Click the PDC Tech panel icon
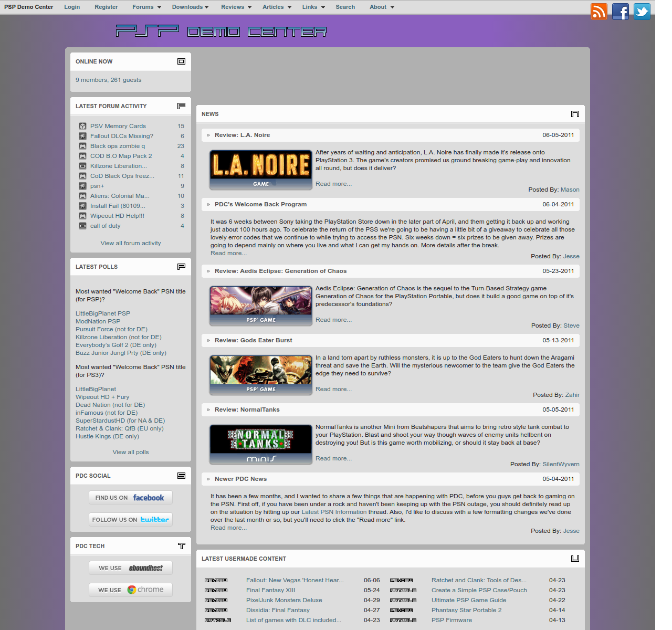 click(x=181, y=546)
